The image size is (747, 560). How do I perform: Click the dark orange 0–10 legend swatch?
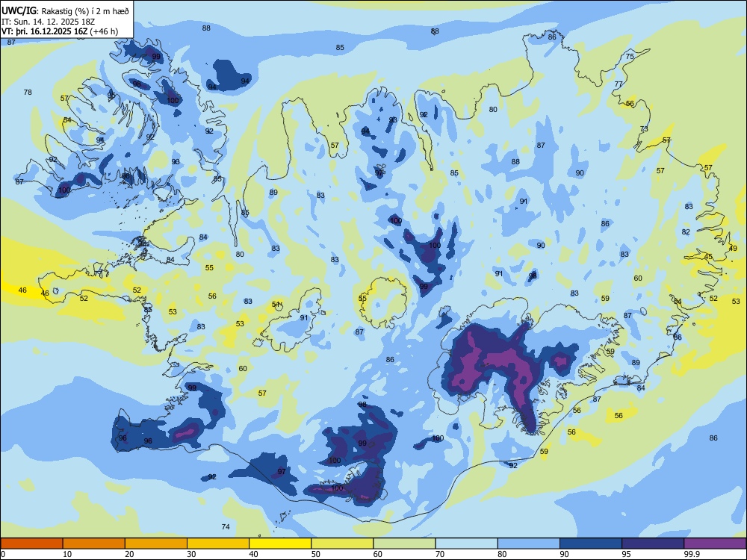click(31, 544)
